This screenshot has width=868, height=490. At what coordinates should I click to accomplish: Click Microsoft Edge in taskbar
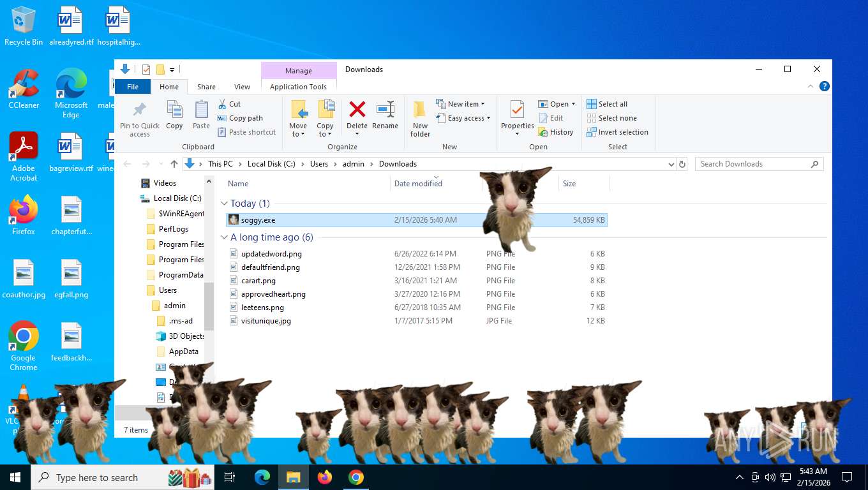(x=262, y=477)
